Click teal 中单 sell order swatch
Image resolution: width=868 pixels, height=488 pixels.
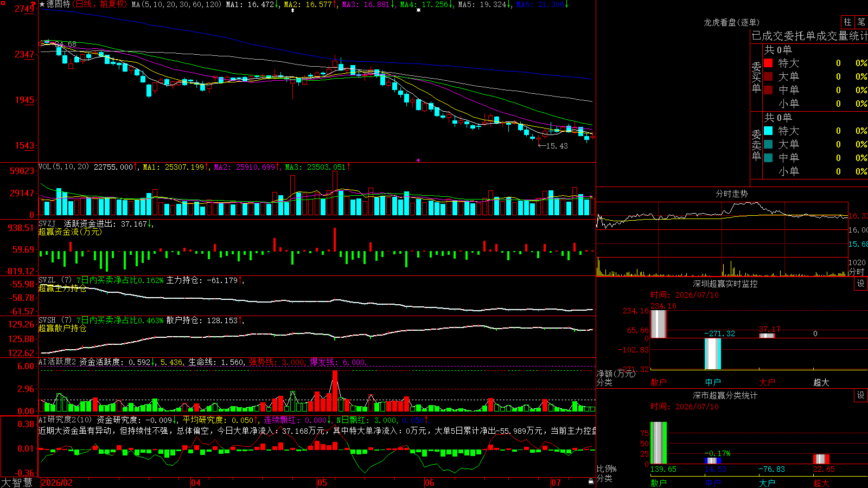[x=768, y=158]
